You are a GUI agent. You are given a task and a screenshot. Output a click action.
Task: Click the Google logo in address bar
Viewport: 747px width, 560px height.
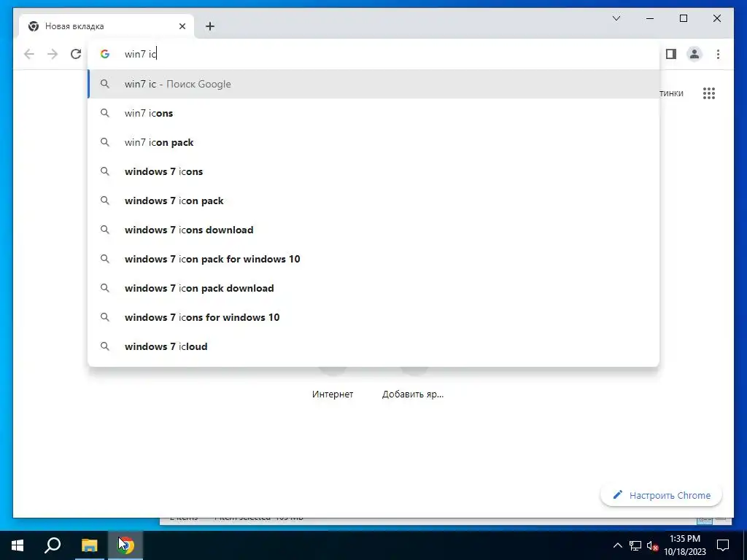coord(105,54)
